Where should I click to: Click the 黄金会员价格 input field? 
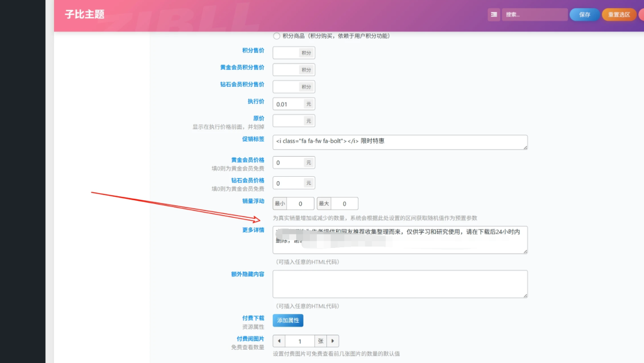[x=288, y=162]
